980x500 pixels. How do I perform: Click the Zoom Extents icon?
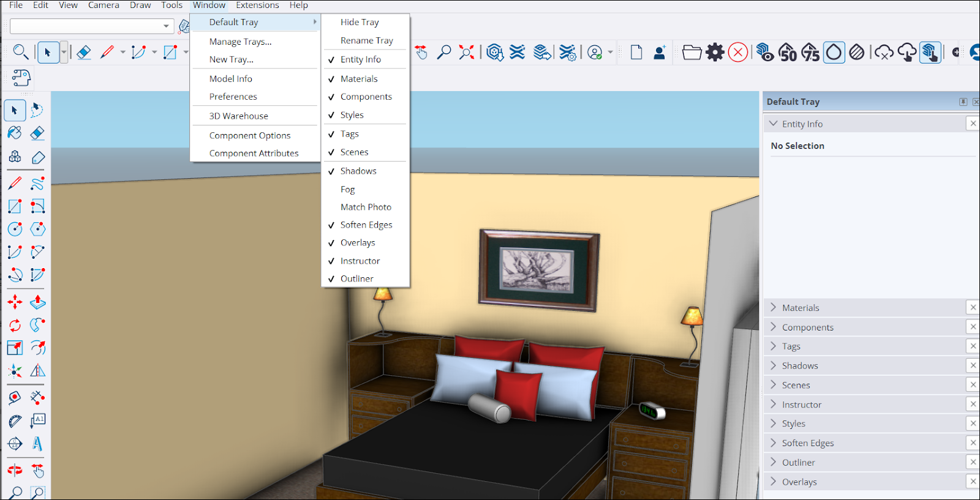coord(466,53)
